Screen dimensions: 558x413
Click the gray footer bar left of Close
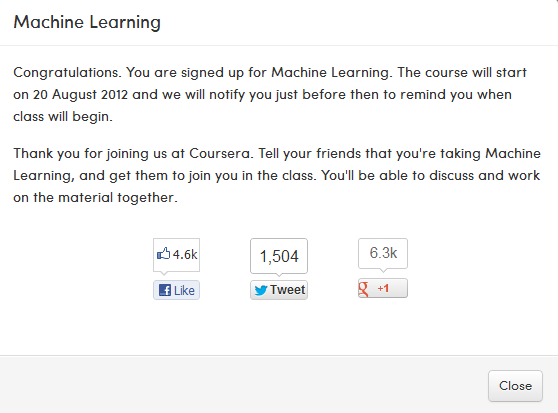point(242,384)
